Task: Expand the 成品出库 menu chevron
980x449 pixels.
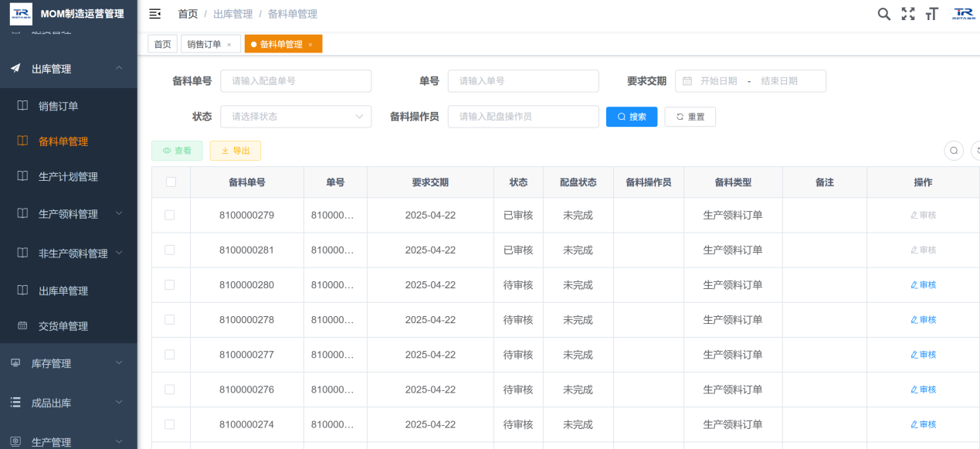Action: tap(119, 403)
